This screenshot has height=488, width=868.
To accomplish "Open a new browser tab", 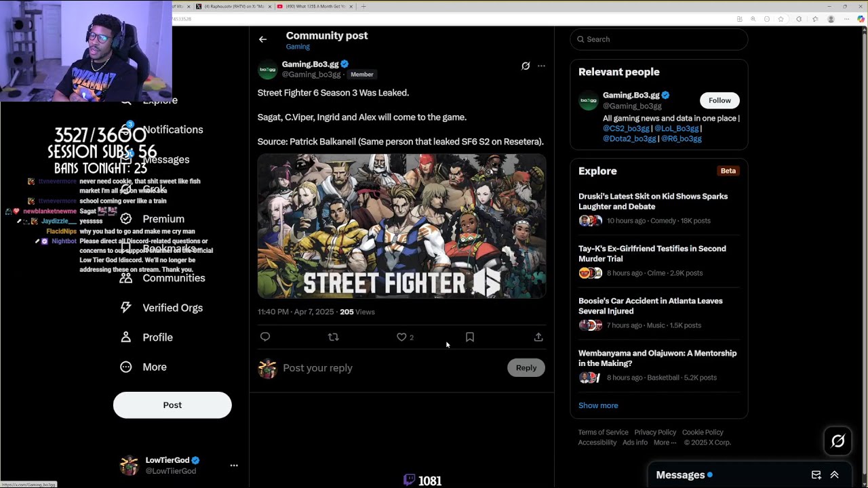I will 363,6.
